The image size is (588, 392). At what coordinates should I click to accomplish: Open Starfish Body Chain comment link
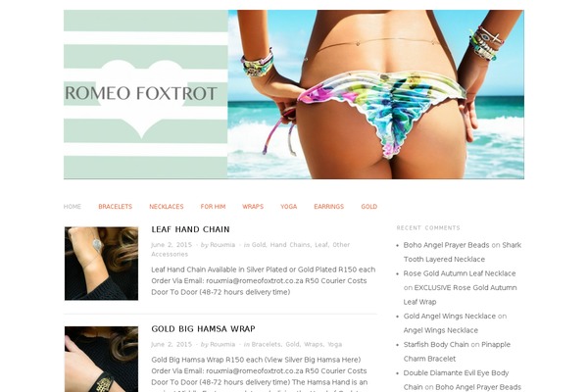436,344
